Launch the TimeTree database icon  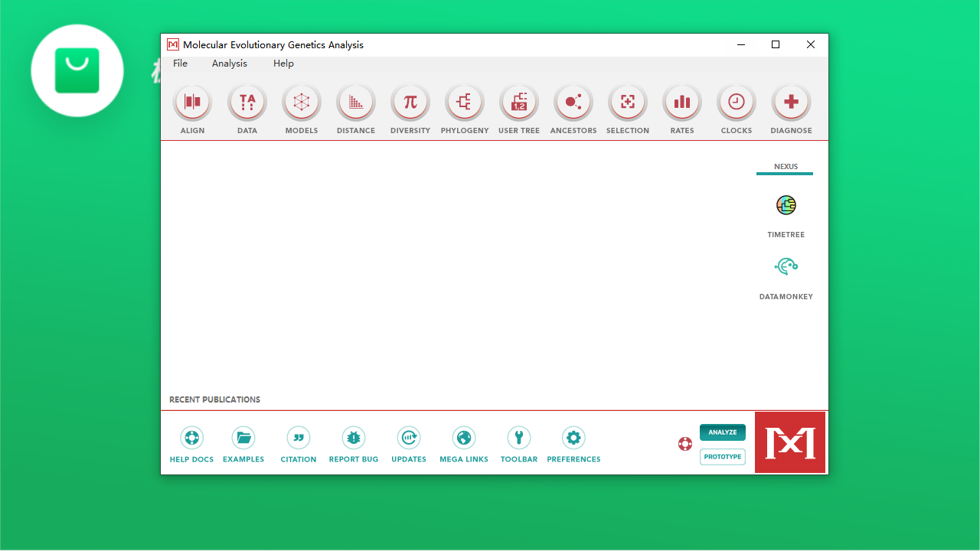[x=786, y=205]
